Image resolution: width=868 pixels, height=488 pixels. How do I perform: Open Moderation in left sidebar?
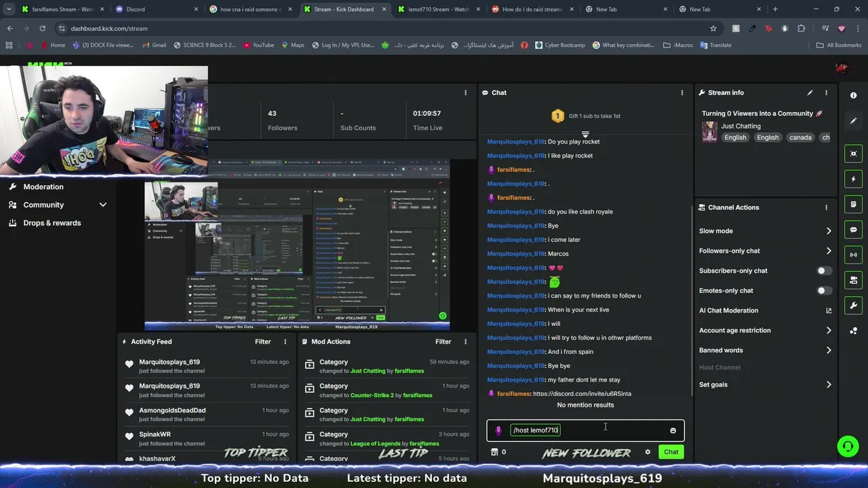coord(43,187)
